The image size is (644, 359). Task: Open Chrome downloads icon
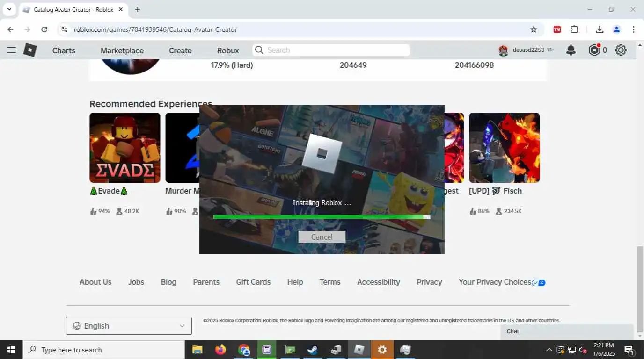600,29
